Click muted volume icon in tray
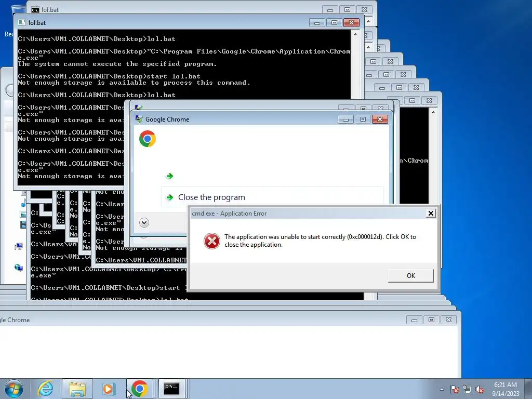This screenshot has height=399, width=532. [480, 389]
